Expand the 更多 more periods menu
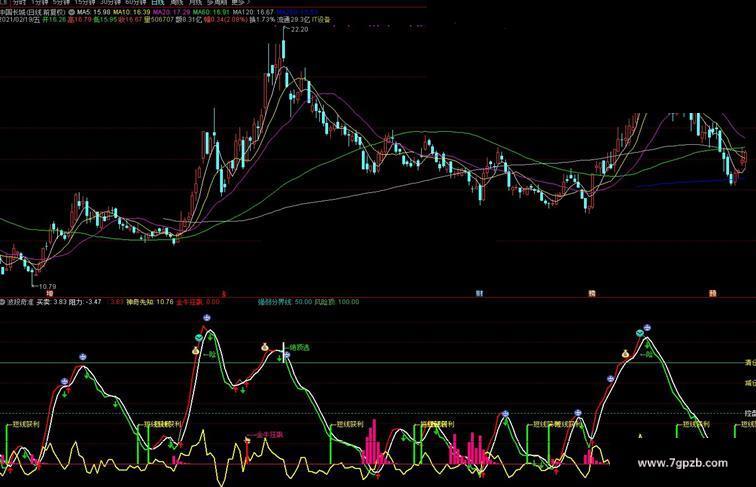 click(x=240, y=2)
